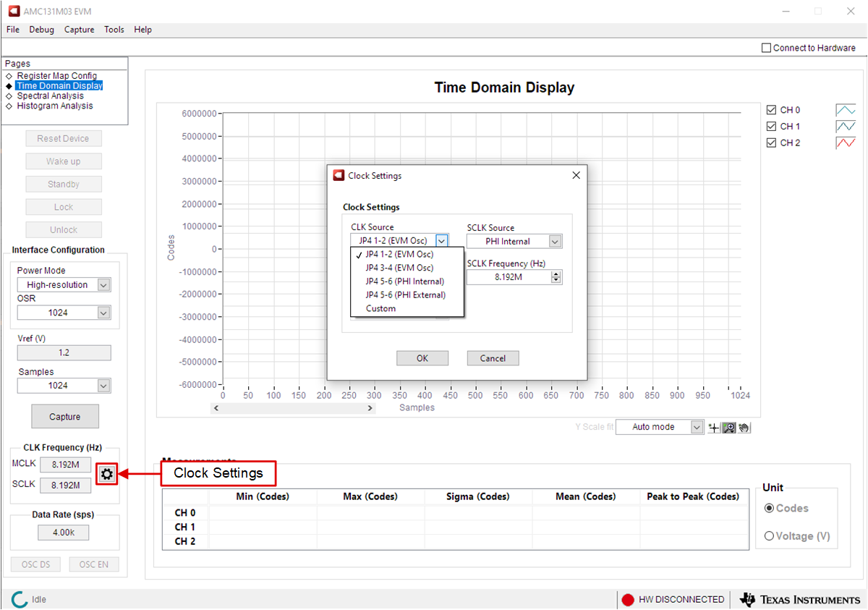Open the Capture menu
Image resolution: width=868 pixels, height=610 pixels.
pos(79,30)
